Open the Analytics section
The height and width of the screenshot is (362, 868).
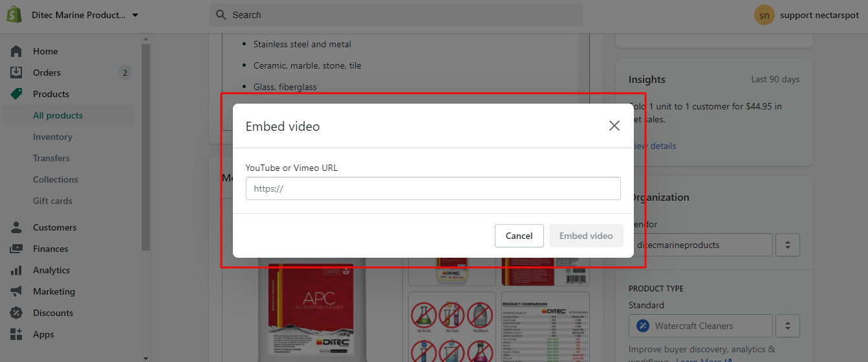(51, 270)
